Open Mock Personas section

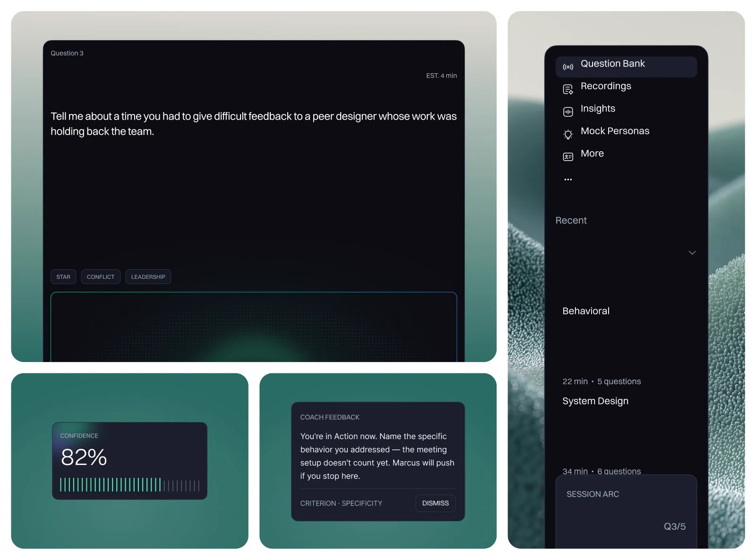pos(615,131)
